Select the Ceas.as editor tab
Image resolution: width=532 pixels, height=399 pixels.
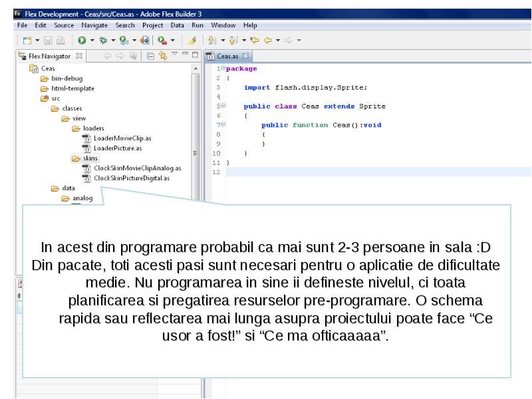[x=227, y=56]
